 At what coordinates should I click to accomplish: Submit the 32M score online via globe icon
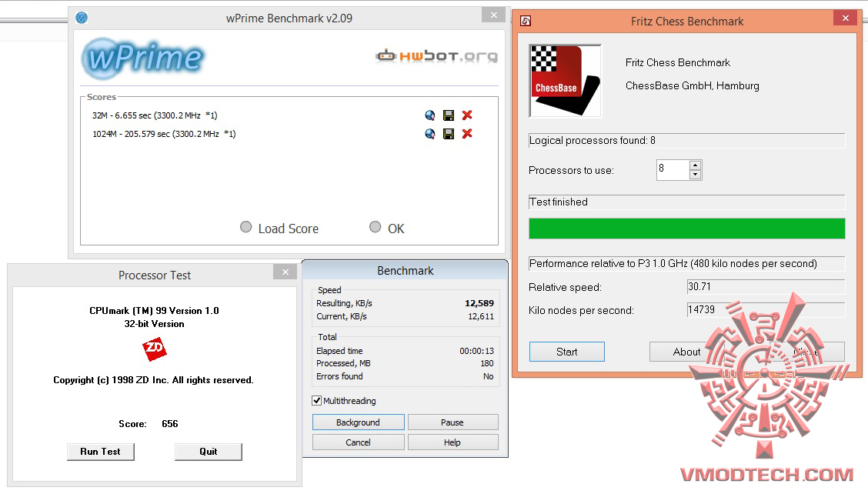point(429,115)
